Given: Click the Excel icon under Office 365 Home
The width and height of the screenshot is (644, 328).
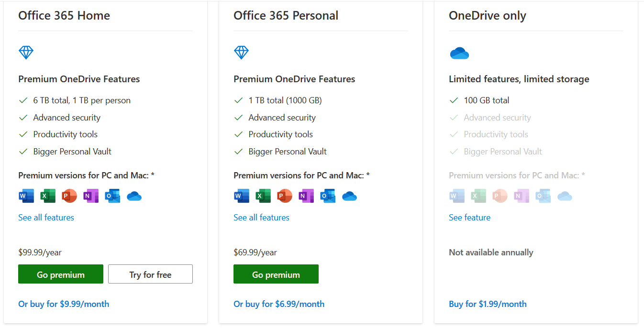Looking at the screenshot, I should (47, 196).
